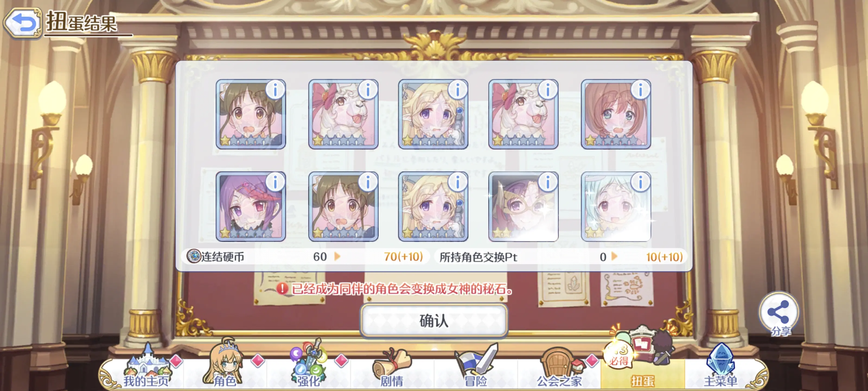Click the red exclamation warning icon
Screen dimensions: 868x391
click(282, 289)
